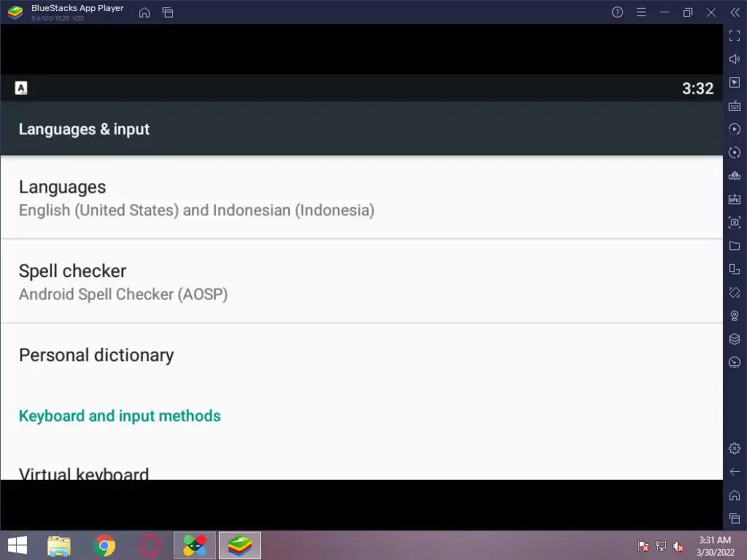
Task: Open the BlueStacks hamburger menu
Action: [641, 12]
